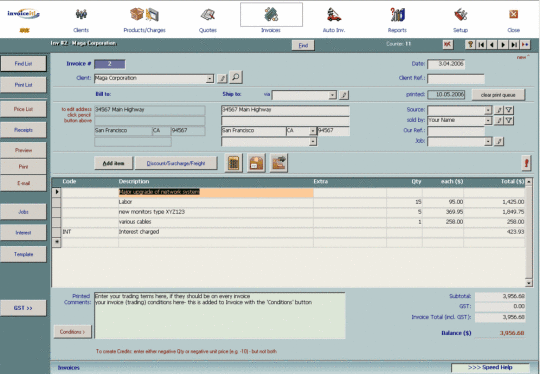Click magnifier search icon next to Client

click(x=236, y=77)
